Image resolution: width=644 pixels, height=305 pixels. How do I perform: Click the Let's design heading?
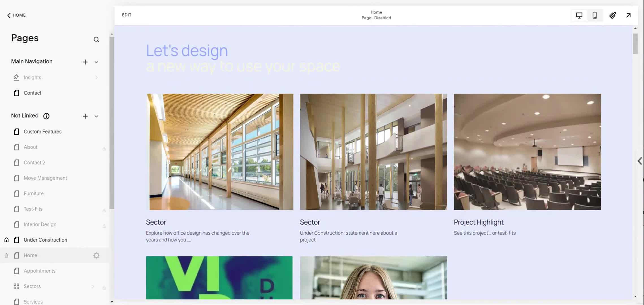click(187, 51)
